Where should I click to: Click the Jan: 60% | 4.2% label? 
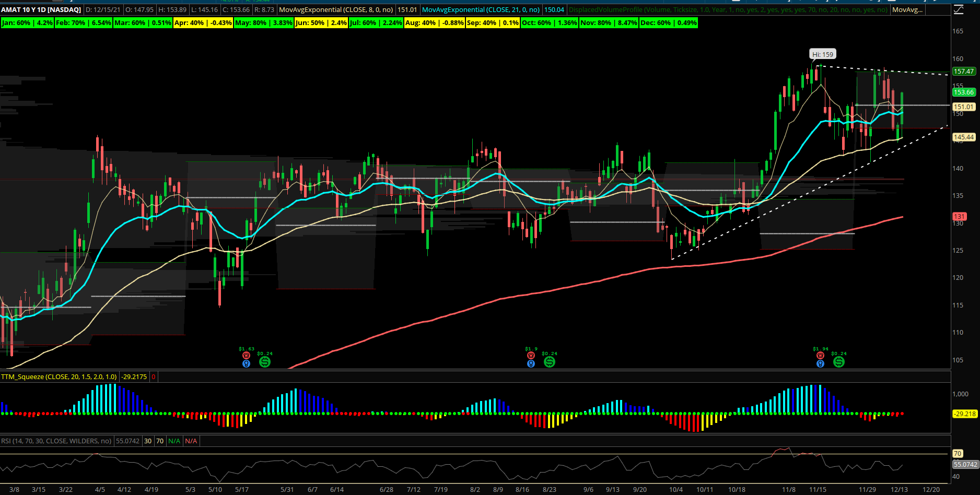click(27, 23)
